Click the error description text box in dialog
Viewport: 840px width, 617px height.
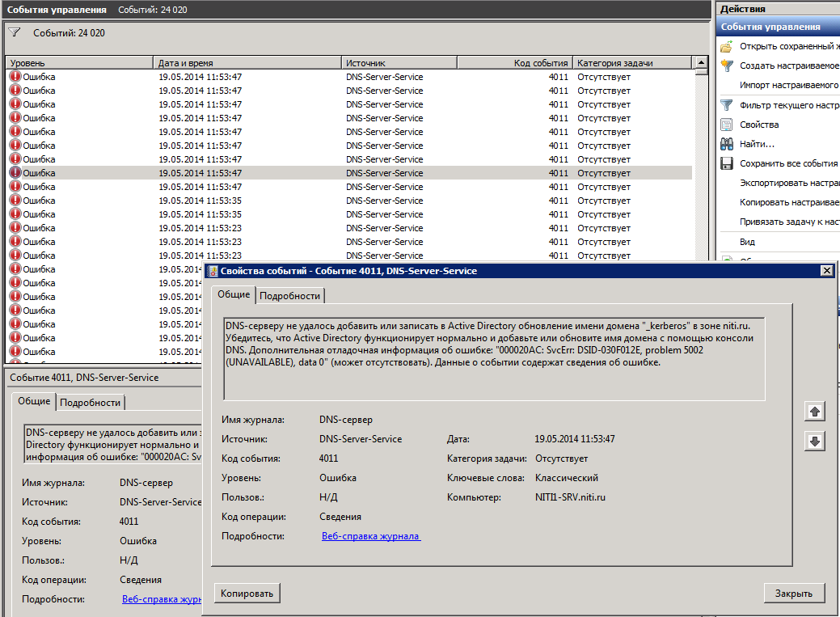494,358
